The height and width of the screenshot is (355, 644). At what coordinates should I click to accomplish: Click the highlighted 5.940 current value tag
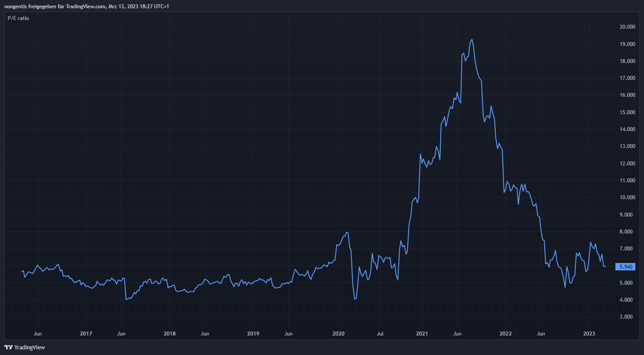pyautogui.click(x=625, y=267)
